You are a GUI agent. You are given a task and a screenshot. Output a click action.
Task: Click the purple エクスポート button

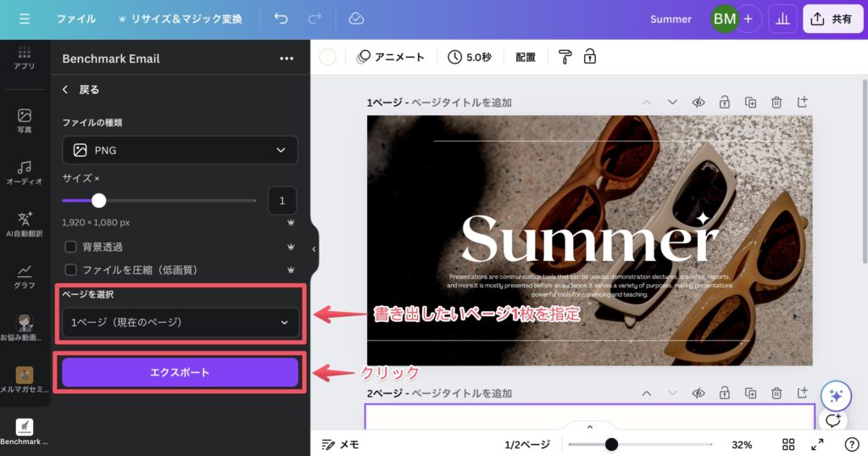point(180,372)
